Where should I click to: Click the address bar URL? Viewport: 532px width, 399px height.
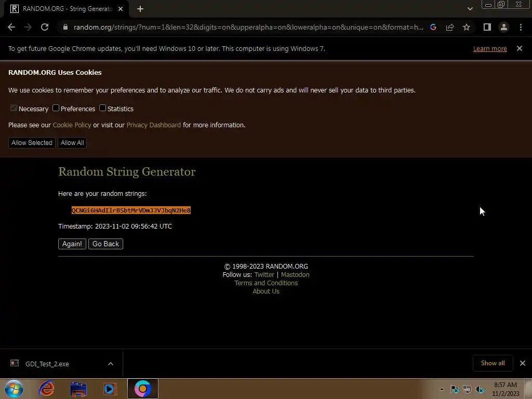coord(248,27)
